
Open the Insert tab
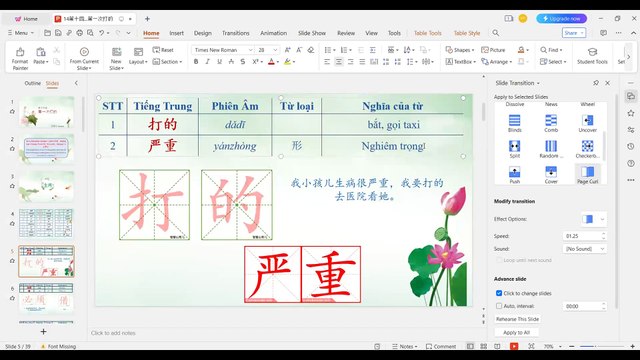click(176, 33)
